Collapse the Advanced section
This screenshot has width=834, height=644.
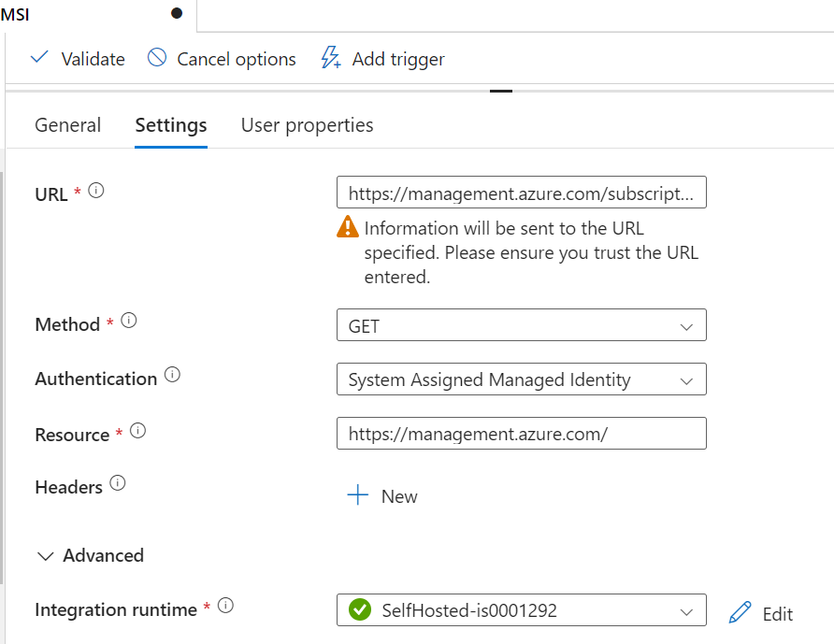tap(45, 555)
